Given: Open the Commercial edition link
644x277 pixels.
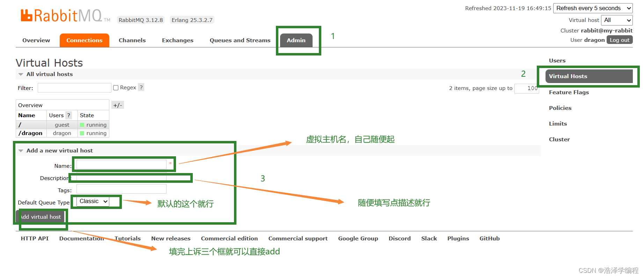Looking at the screenshot, I should coord(229,239).
